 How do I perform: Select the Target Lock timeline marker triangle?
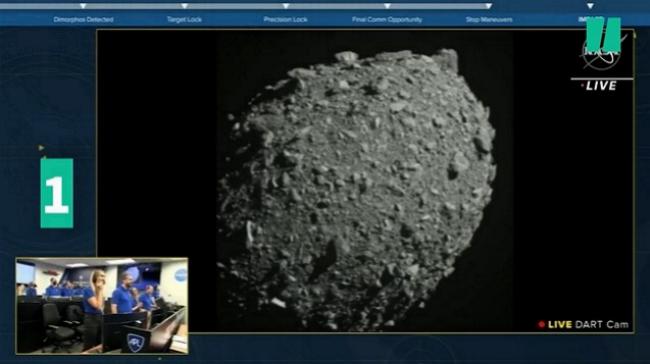tap(184, 6)
